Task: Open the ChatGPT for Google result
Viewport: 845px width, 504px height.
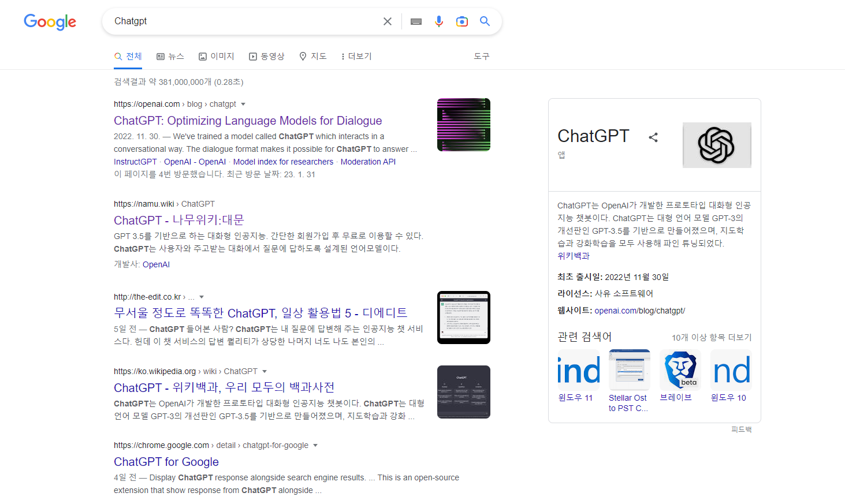Action: click(166, 462)
